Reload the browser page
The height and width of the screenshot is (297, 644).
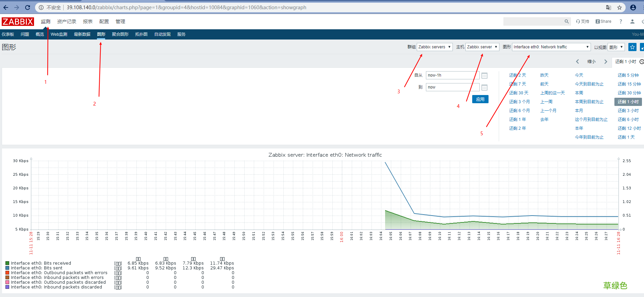click(x=28, y=7)
